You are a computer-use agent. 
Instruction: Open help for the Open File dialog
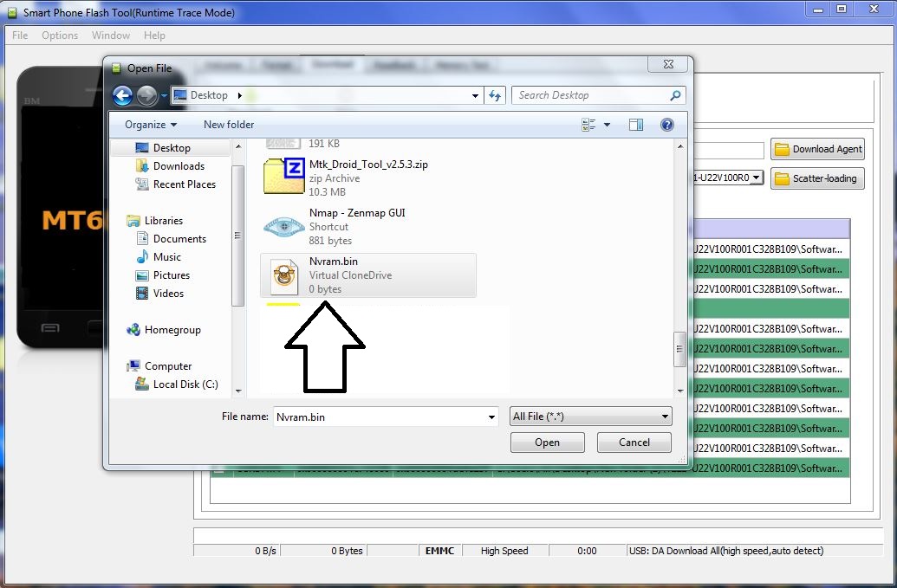point(667,125)
